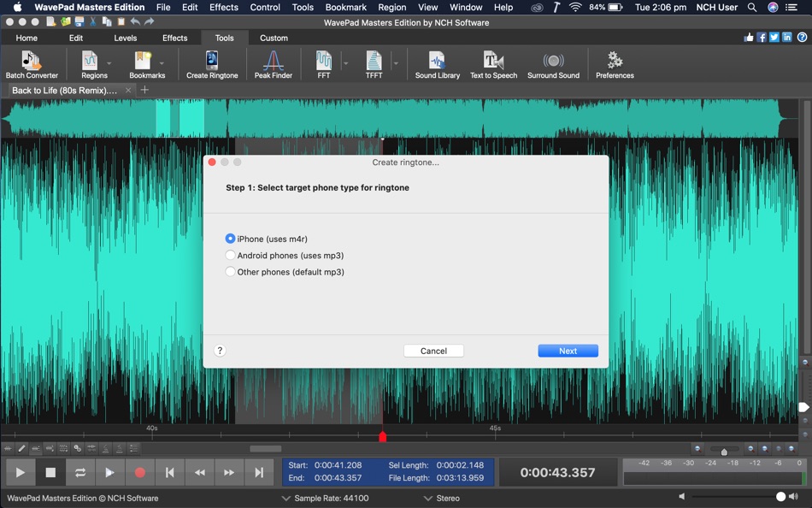
Task: Expand the Bookmarks dropdown arrow
Action: (162, 63)
